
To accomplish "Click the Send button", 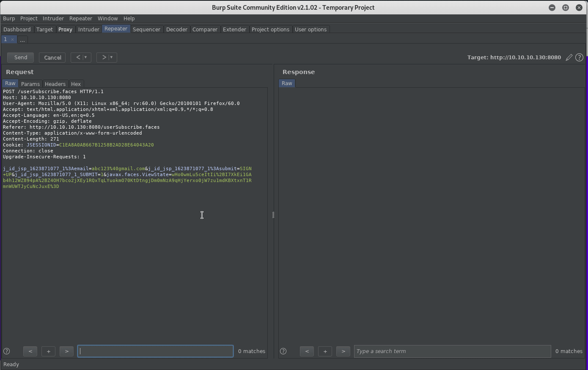I will [x=21, y=57].
